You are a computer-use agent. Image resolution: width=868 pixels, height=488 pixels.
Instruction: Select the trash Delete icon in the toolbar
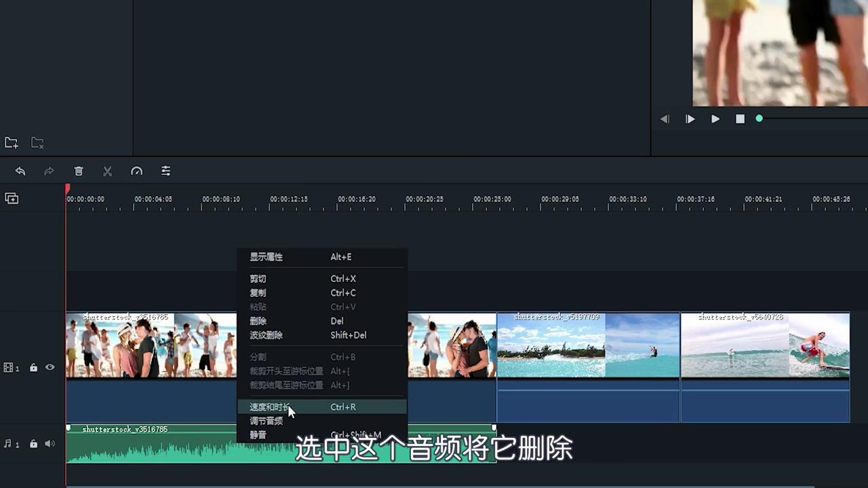(79, 171)
